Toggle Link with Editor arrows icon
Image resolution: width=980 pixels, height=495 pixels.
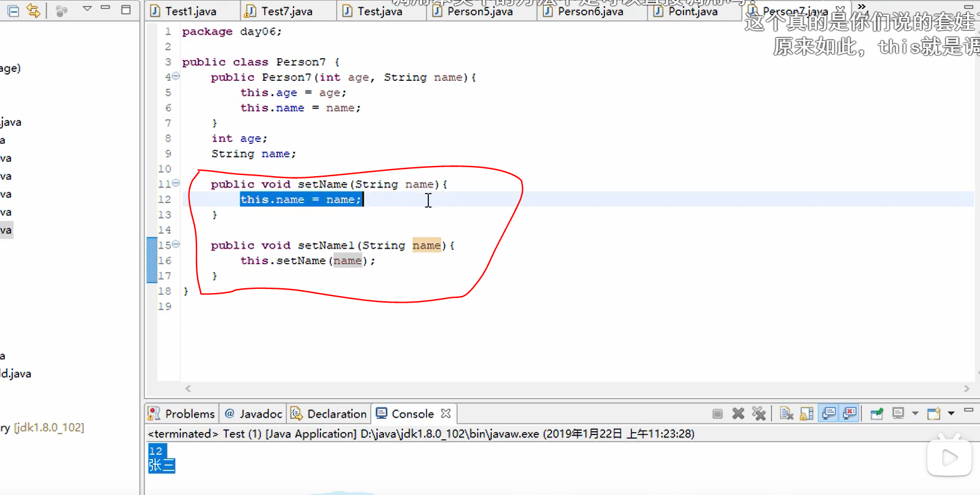[x=34, y=10]
